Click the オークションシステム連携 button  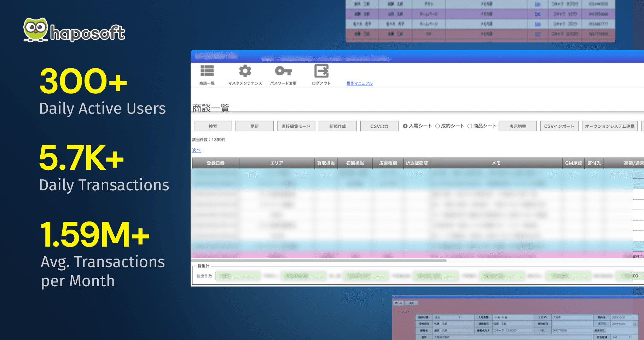tap(609, 126)
